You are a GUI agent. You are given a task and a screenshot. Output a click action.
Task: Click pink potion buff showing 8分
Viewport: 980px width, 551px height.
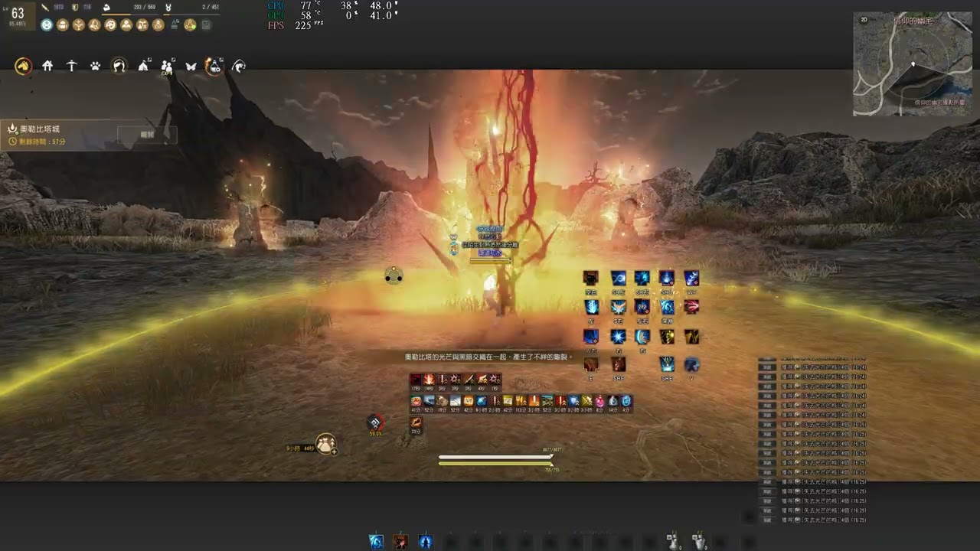pos(599,401)
